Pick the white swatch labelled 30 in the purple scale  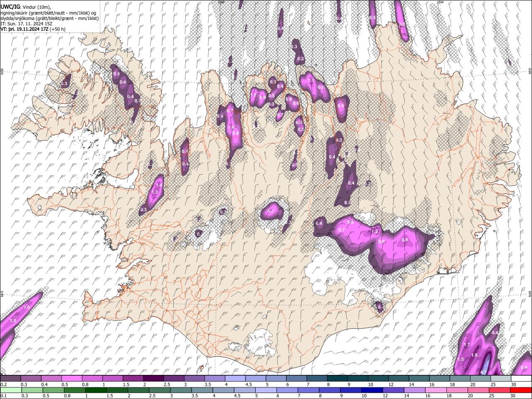521,379
